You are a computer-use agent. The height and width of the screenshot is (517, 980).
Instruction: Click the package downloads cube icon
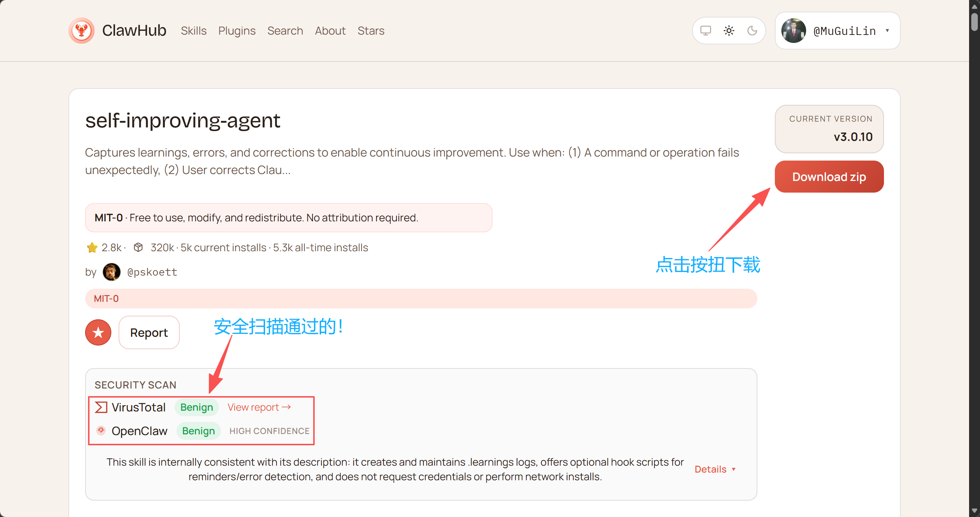(x=138, y=248)
